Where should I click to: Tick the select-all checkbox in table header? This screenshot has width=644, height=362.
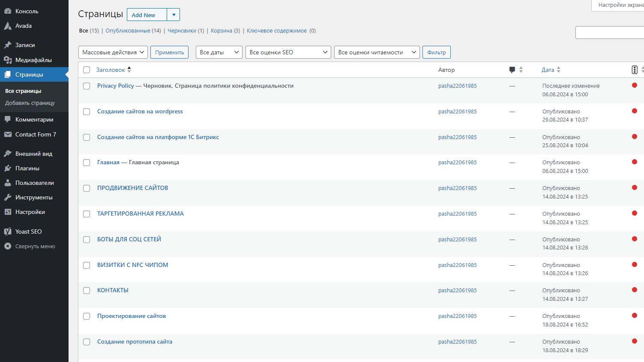(87, 70)
